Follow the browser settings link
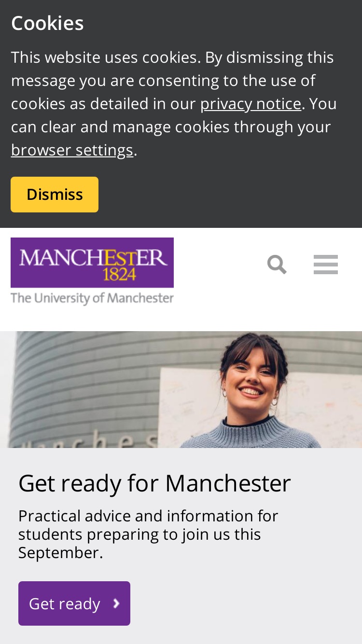 click(72, 150)
